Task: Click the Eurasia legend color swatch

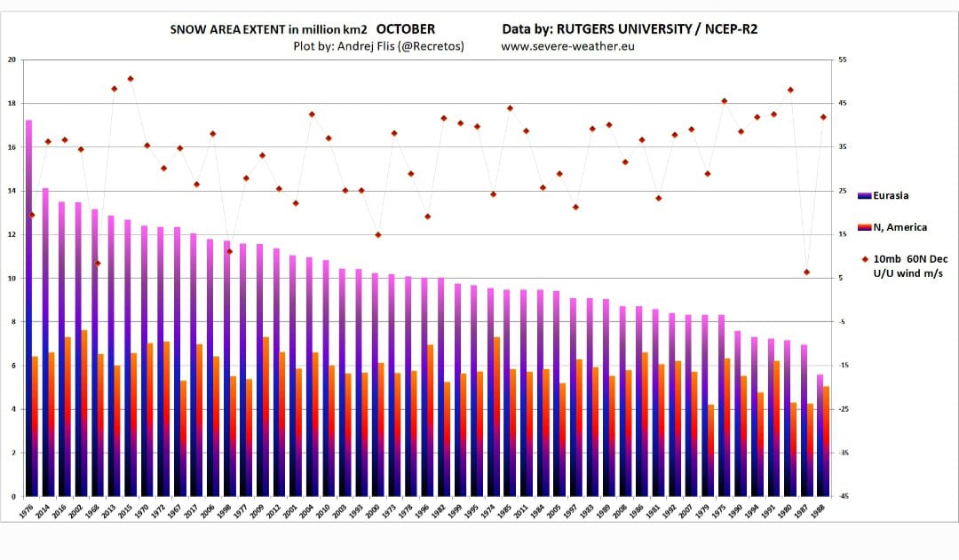Action: [x=864, y=195]
